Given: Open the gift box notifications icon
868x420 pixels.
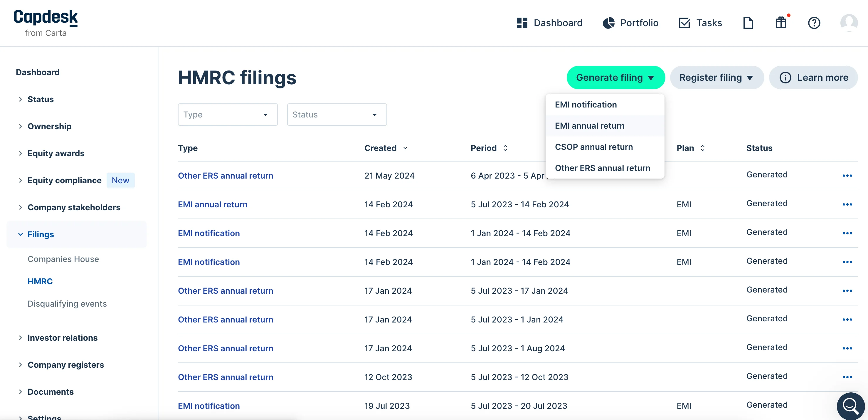Looking at the screenshot, I should click(781, 23).
